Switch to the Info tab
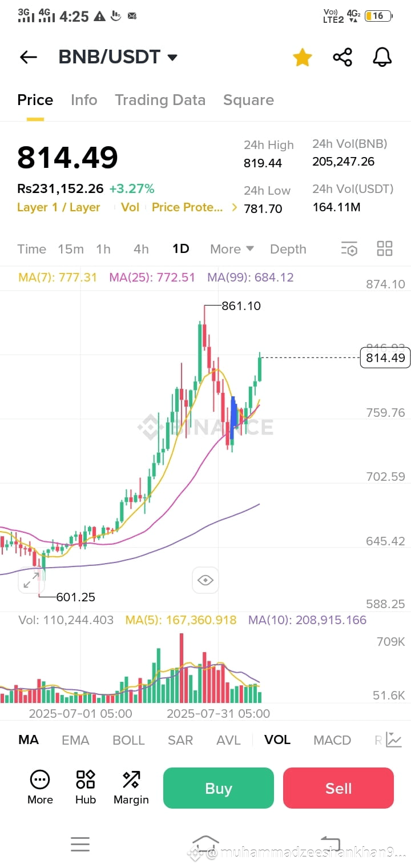The image size is (411, 868). pos(84,100)
